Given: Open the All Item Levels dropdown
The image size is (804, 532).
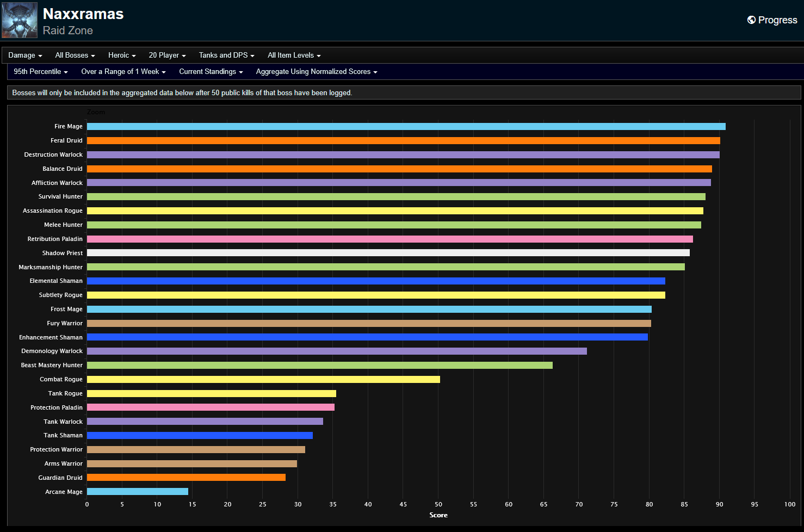Looking at the screenshot, I should [294, 55].
